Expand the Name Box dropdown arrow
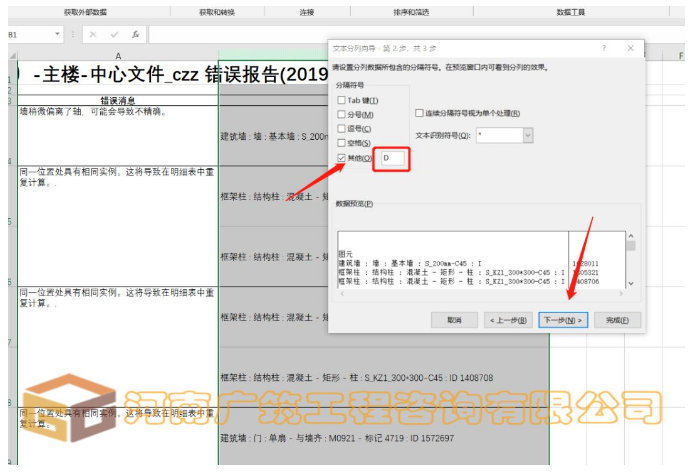Image resolution: width=694 pixels, height=473 pixels. 59,34
